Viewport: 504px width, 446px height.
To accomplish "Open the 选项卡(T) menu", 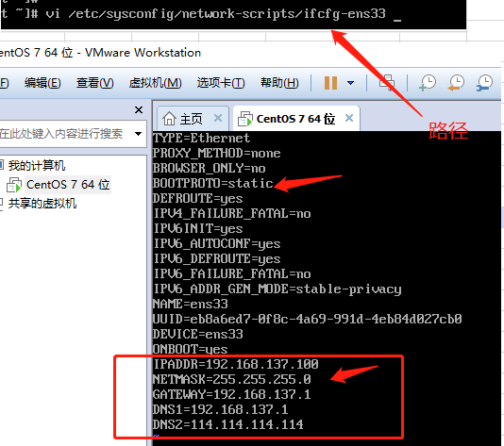I will pyautogui.click(x=221, y=83).
